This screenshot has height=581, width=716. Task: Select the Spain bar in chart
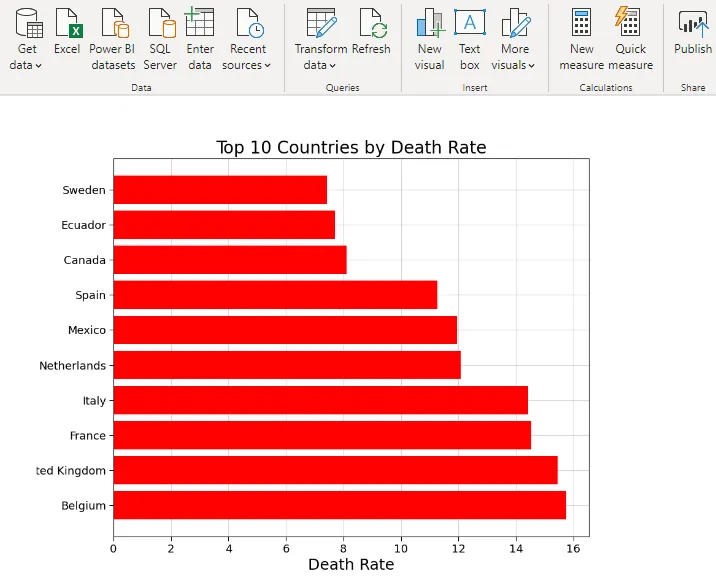coord(275,295)
